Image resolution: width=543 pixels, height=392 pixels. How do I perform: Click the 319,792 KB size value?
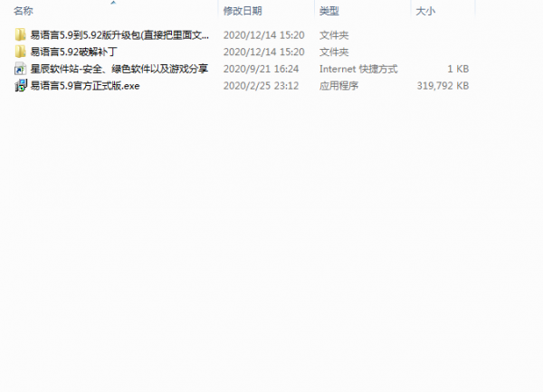(x=443, y=86)
